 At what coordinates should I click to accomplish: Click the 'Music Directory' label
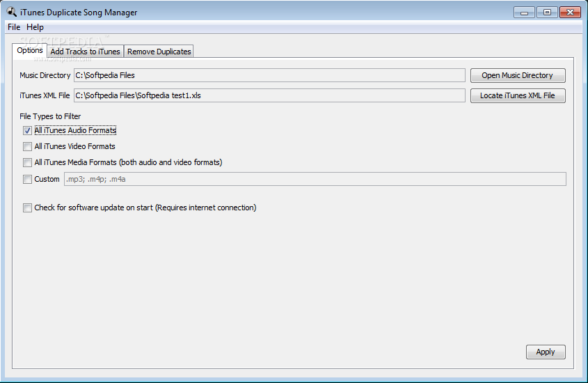click(45, 75)
